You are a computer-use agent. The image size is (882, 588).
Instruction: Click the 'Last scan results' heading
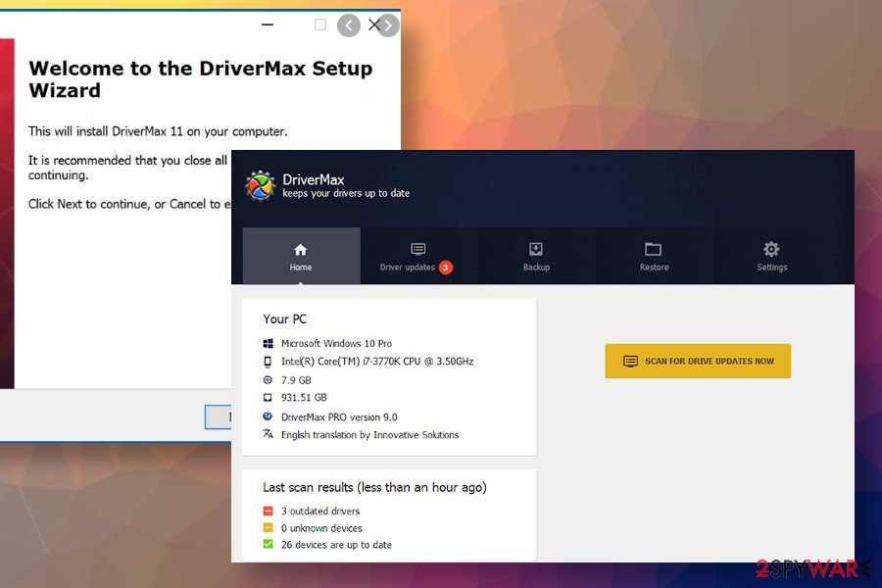pos(374,487)
